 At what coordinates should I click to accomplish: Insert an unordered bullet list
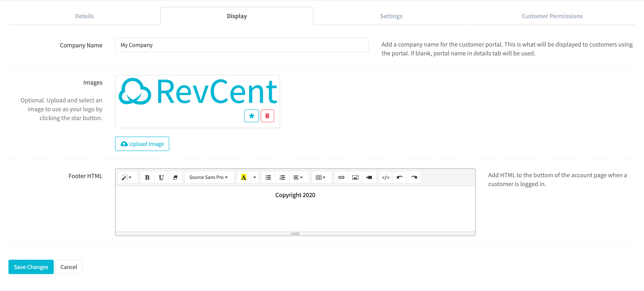click(268, 177)
